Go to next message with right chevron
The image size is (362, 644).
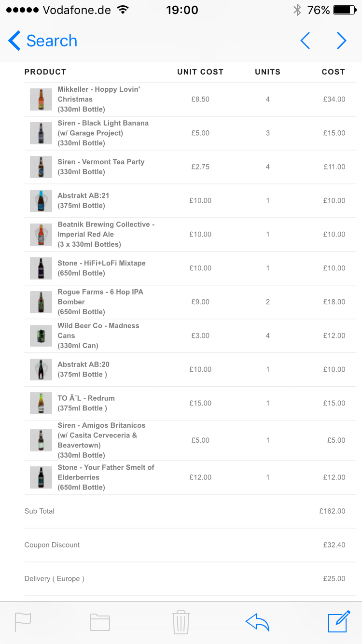342,41
